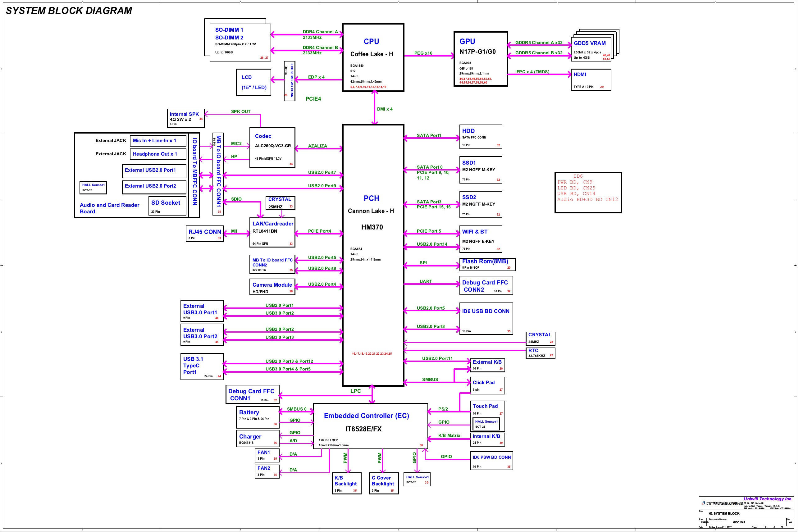Click the LPC bus label
799x532 pixels.
(356, 391)
